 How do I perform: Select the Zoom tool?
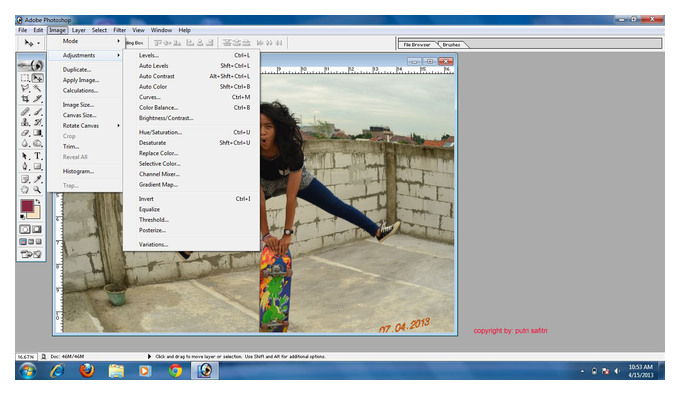(x=38, y=189)
